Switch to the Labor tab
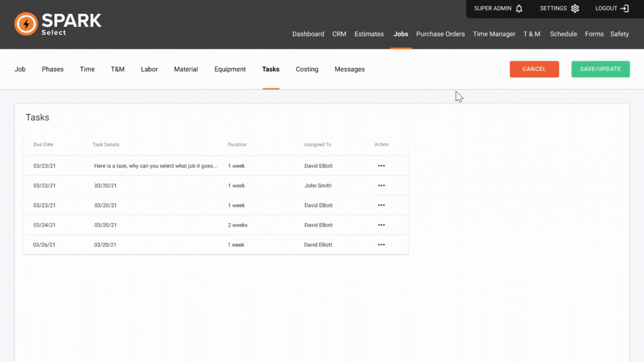 [x=149, y=69]
